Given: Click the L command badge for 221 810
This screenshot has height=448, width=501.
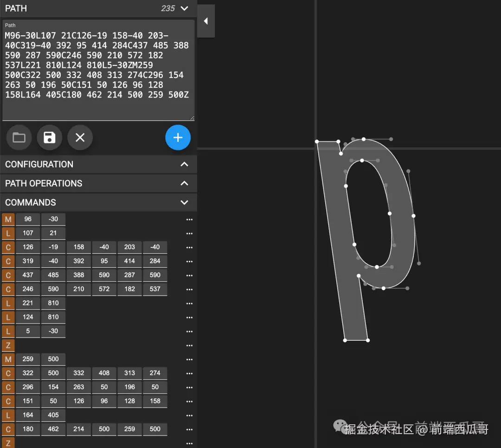Looking at the screenshot, I should [x=8, y=304].
